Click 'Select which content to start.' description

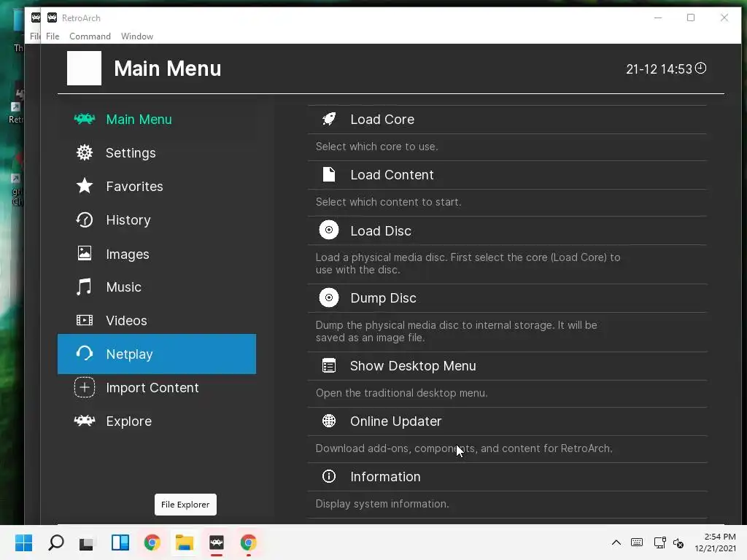click(388, 202)
